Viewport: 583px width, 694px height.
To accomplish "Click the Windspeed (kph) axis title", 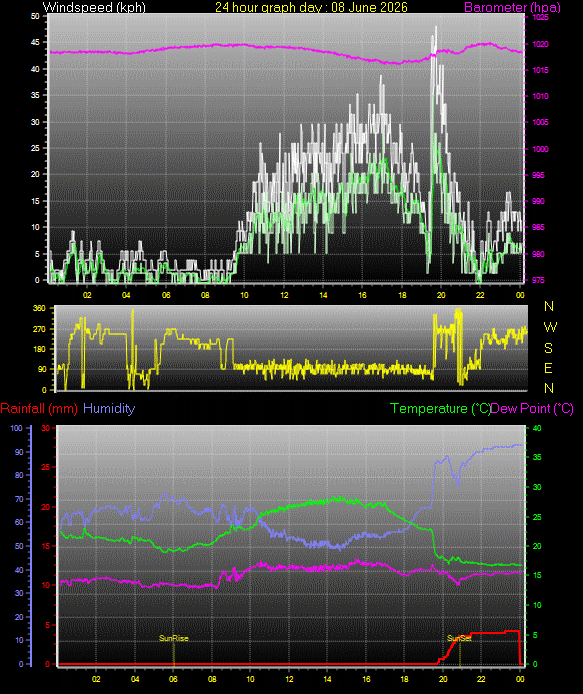I will 94,7.
